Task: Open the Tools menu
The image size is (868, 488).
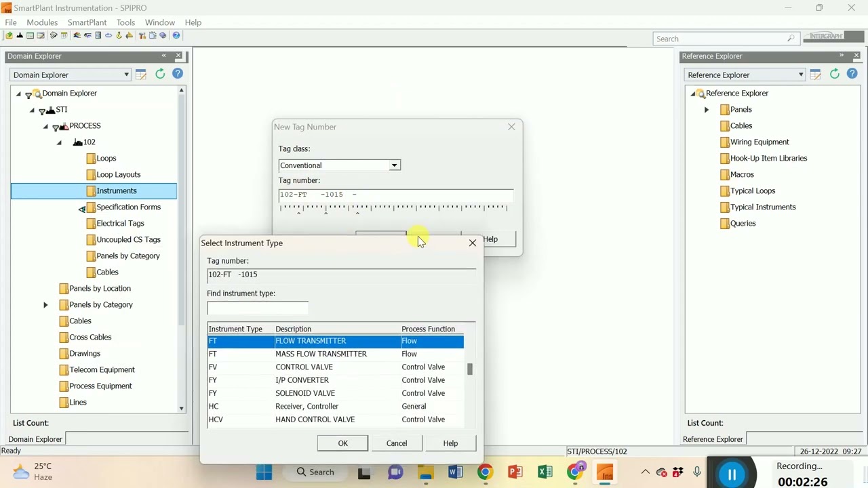Action: (125, 22)
